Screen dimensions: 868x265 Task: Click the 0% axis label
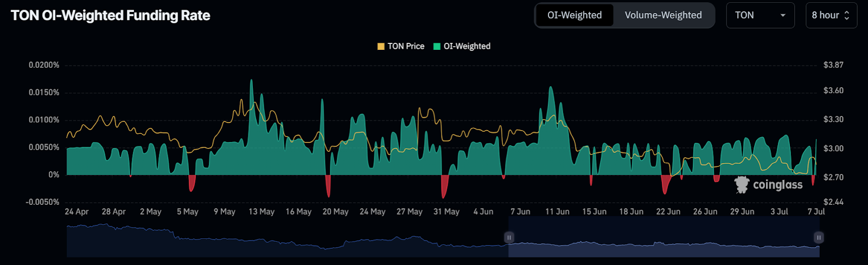tap(54, 174)
